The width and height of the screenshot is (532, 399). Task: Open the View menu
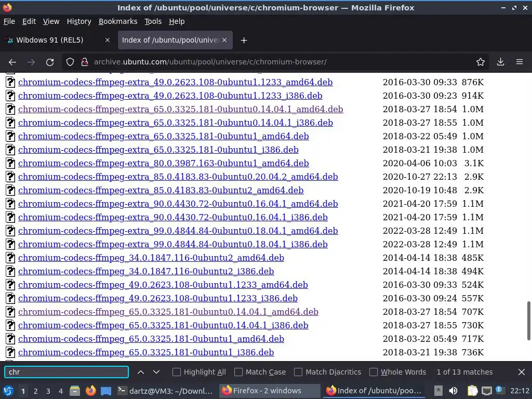point(51,21)
